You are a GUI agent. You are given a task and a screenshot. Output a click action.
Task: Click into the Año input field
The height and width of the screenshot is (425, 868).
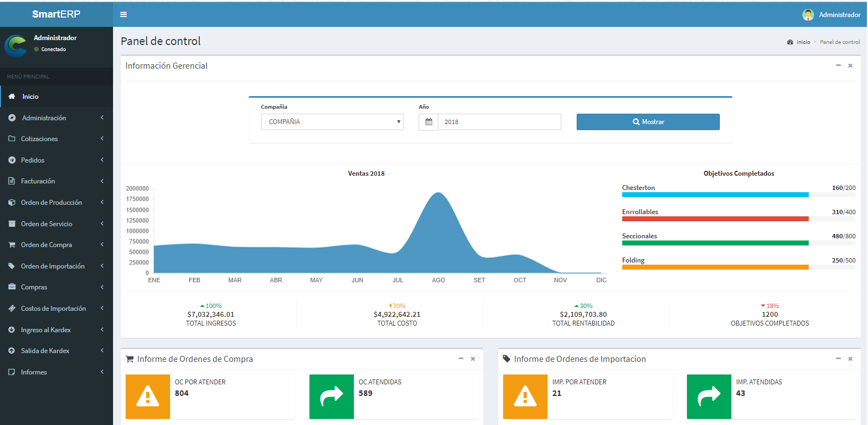(x=499, y=122)
